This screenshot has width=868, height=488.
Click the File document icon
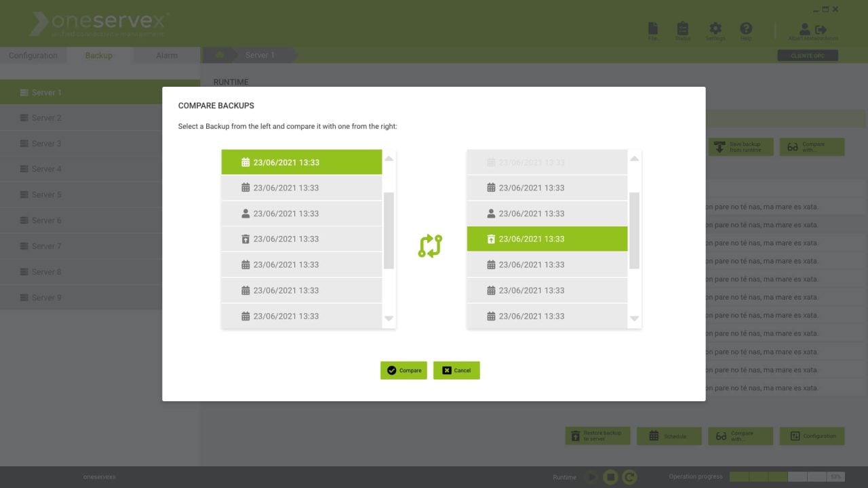tap(652, 28)
